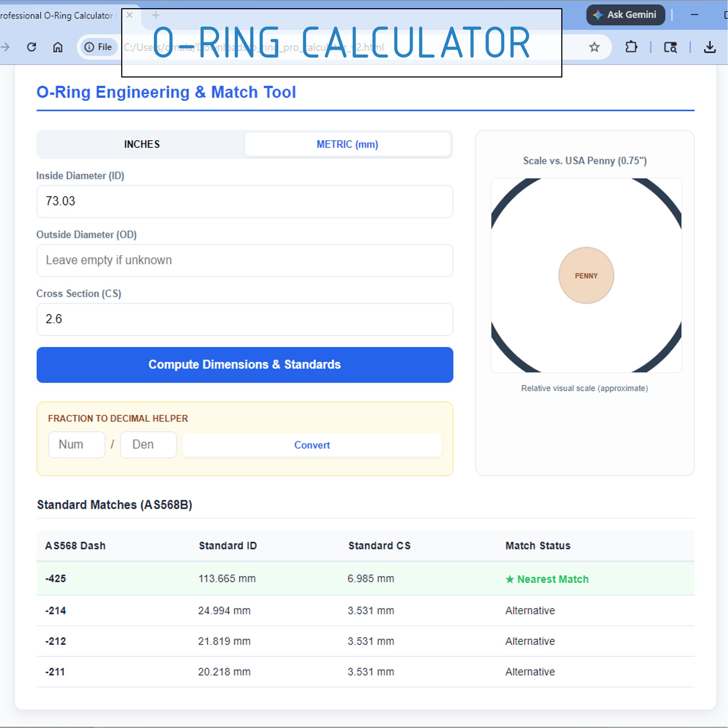Click Alternative status in -212 row
This screenshot has width=728, height=728.
click(530, 641)
